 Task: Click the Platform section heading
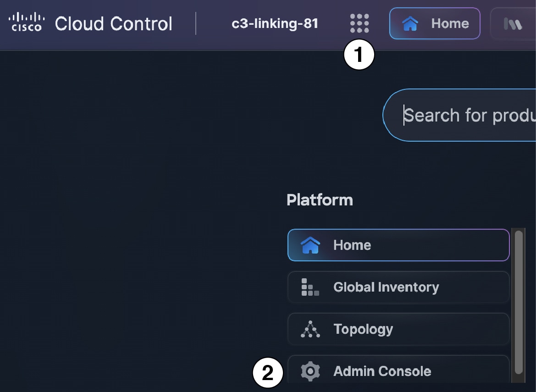(x=320, y=200)
